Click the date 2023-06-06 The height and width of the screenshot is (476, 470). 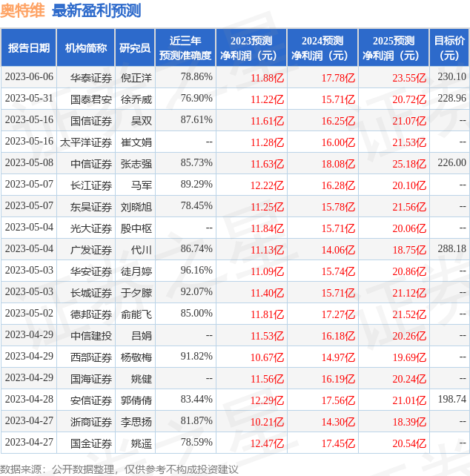(29, 77)
